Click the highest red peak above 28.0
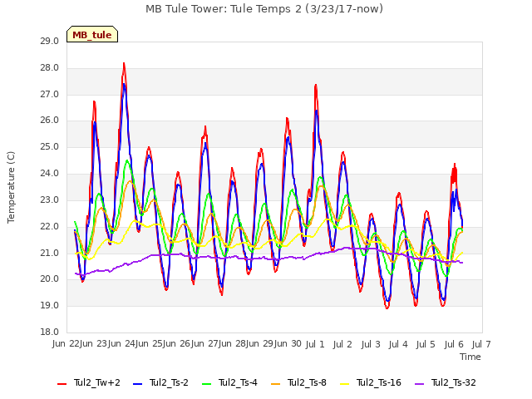This screenshot has height=399, width=532. [x=124, y=63]
